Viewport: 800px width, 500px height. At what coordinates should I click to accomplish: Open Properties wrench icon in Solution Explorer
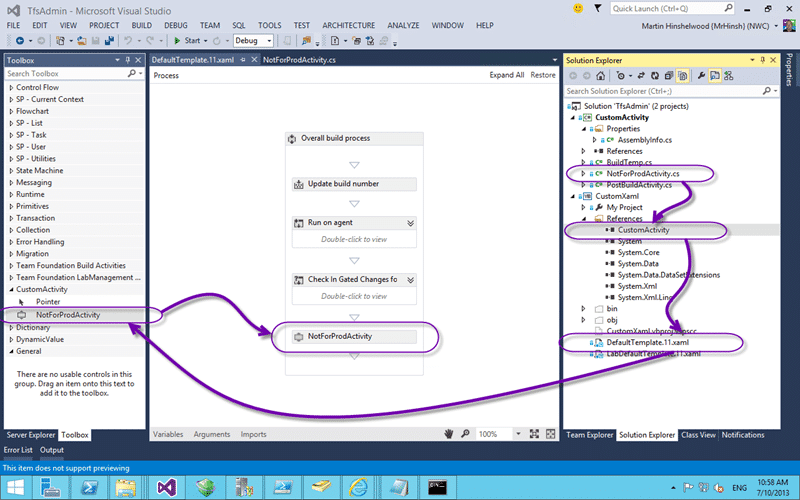(x=701, y=76)
